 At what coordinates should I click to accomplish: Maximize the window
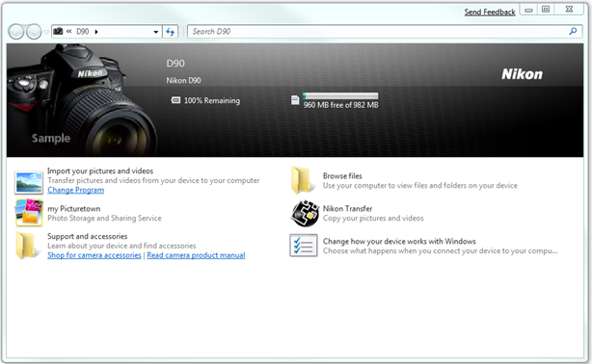(x=546, y=10)
